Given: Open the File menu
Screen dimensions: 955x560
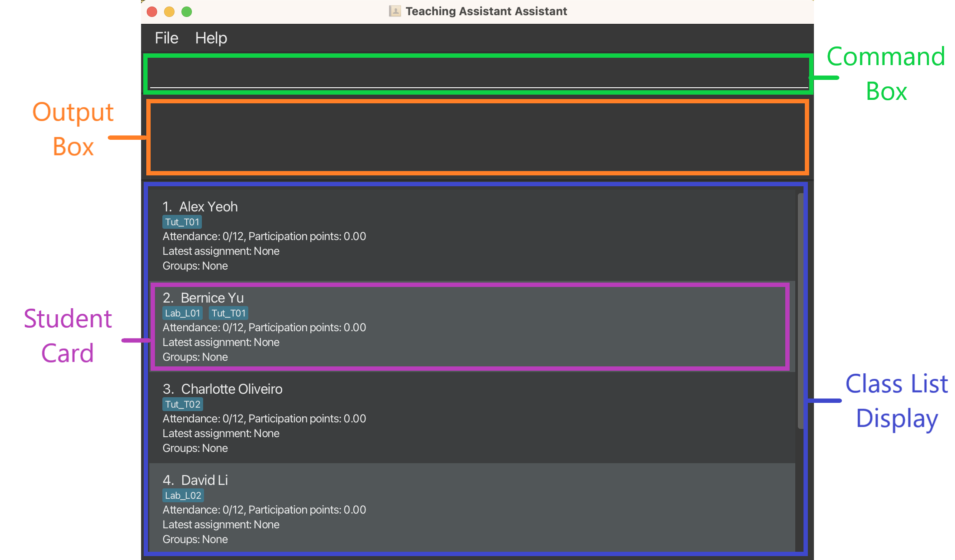Looking at the screenshot, I should point(167,38).
